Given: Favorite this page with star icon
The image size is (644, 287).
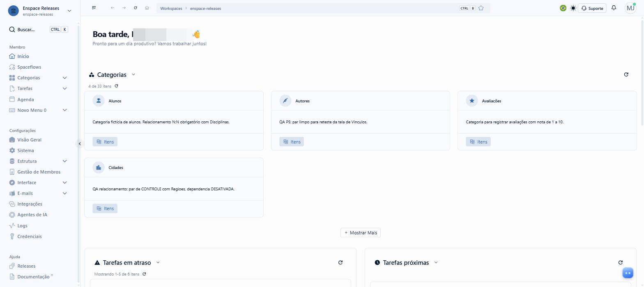Looking at the screenshot, I should click(x=481, y=8).
